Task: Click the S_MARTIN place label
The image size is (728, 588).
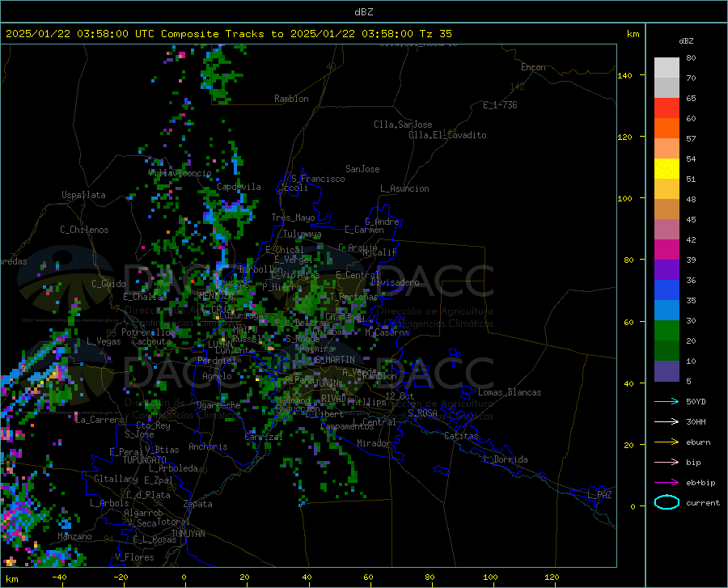Action: (335, 360)
